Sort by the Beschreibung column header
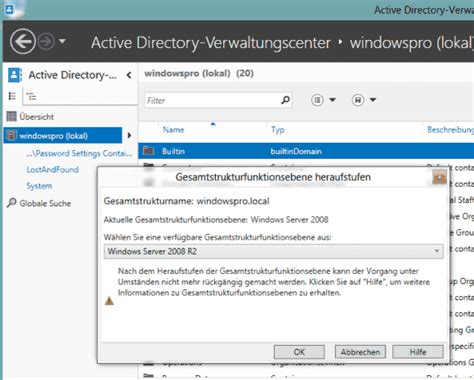Viewport: 474px width, 380px height. click(x=450, y=130)
